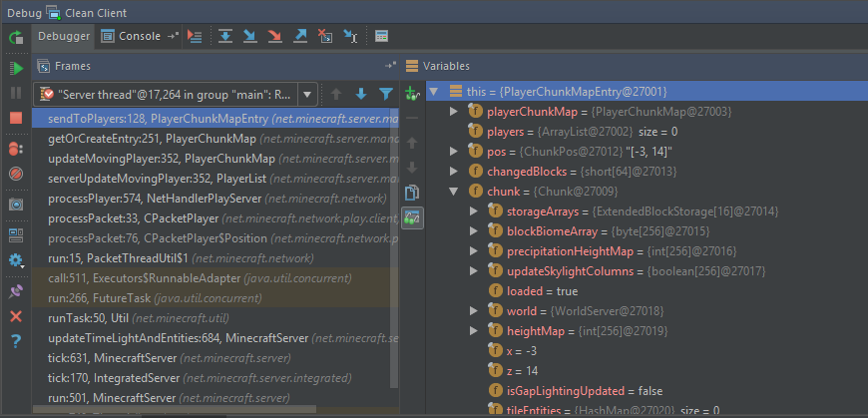Collapse the chunk variable node

tap(455, 191)
